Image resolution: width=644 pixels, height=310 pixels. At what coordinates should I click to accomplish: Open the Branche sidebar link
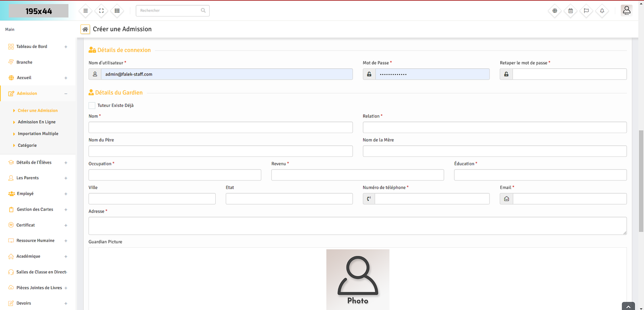point(24,62)
